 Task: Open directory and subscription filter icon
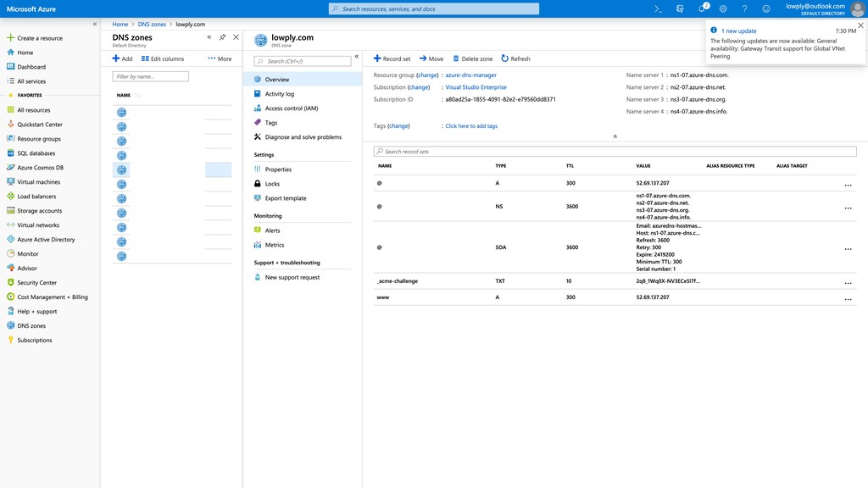[680, 8]
